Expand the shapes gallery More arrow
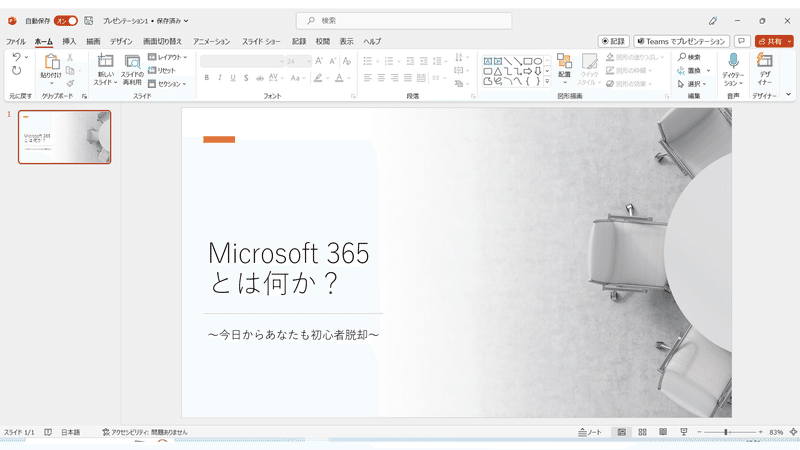 547,81
